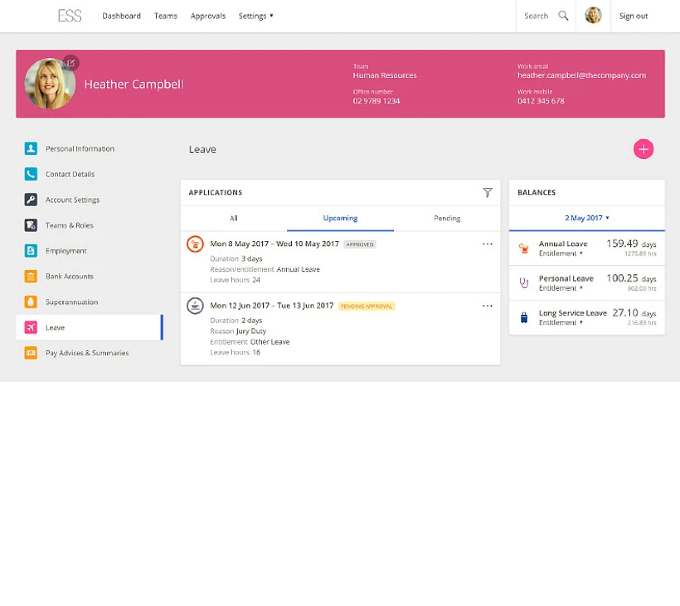The height and width of the screenshot is (606, 680).
Task: Expand the Settings dropdown menu
Action: [256, 16]
